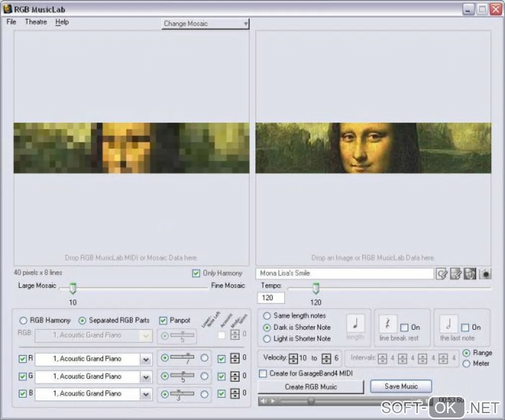Click the pixelated mosaic Mona Lisa image
This screenshot has width=505, height=420.
pyautogui.click(x=131, y=148)
